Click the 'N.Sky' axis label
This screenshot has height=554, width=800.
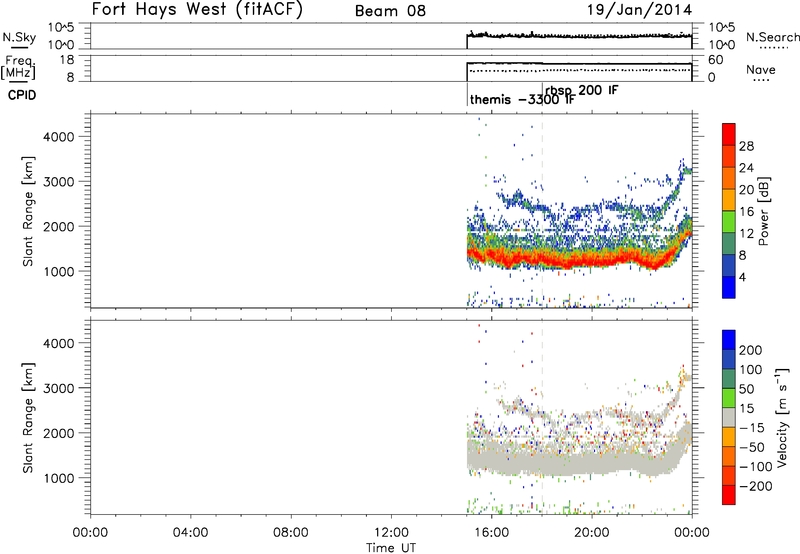tap(19, 37)
